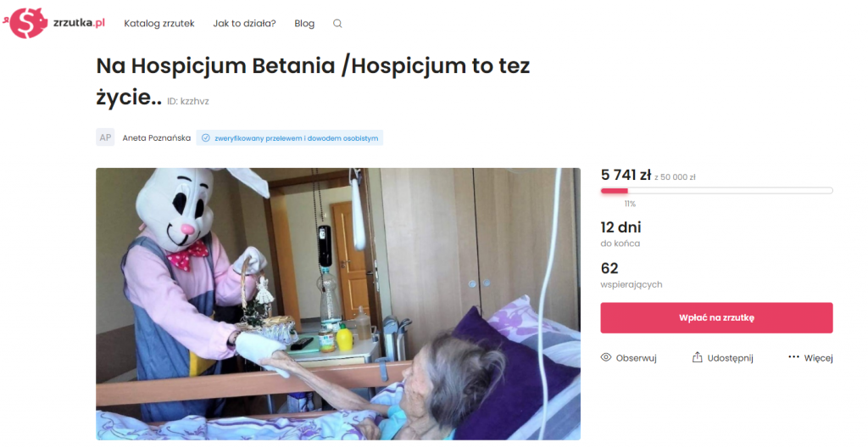Click the share icon beside Udostępnij

pyautogui.click(x=697, y=357)
